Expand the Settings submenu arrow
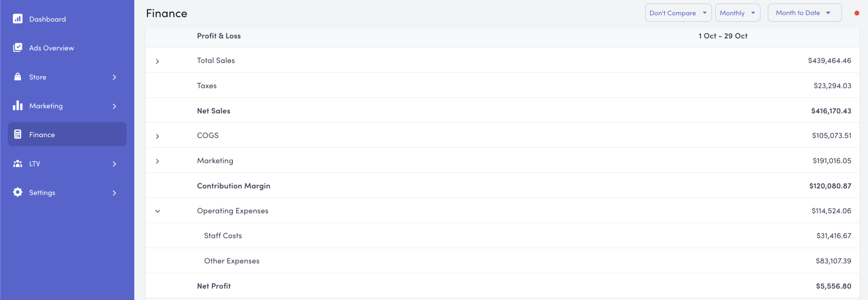Viewport: 868px width, 300px height. [x=114, y=193]
